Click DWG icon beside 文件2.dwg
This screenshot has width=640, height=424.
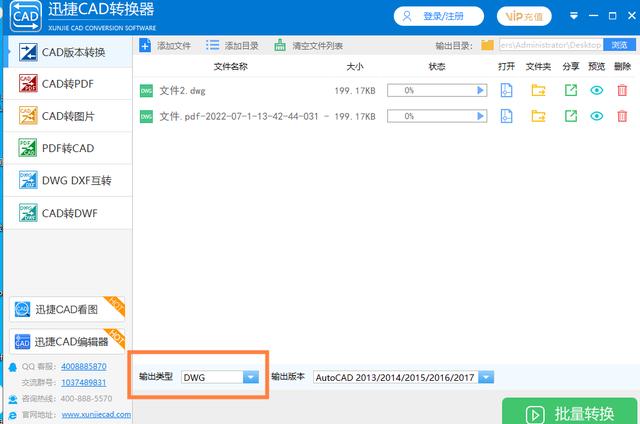[x=146, y=91]
